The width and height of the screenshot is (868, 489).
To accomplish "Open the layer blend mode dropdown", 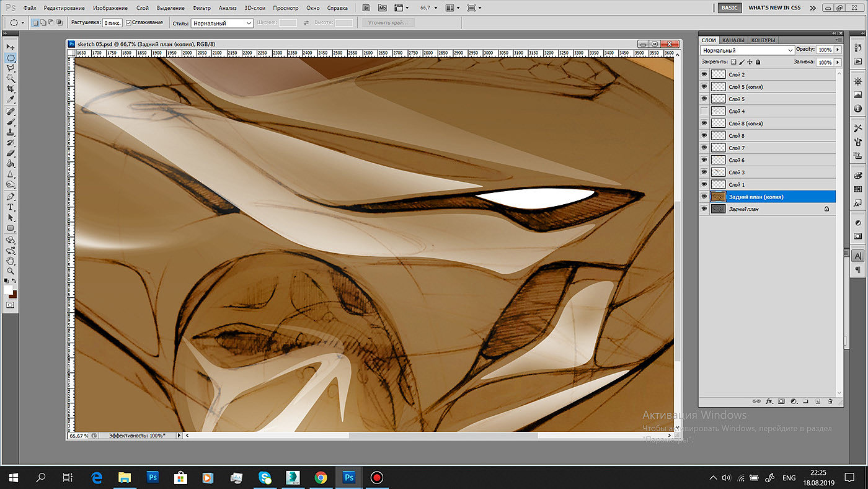I will pyautogui.click(x=747, y=50).
